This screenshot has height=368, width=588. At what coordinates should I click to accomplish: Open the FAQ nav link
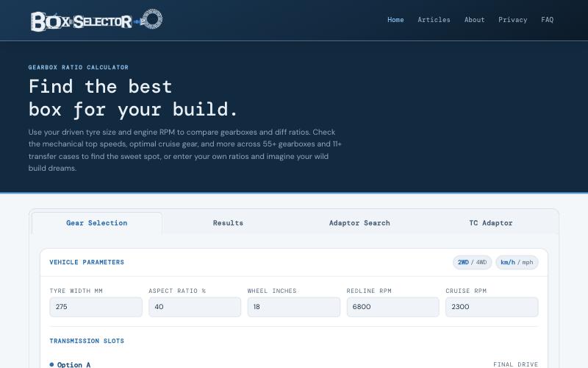[547, 20]
